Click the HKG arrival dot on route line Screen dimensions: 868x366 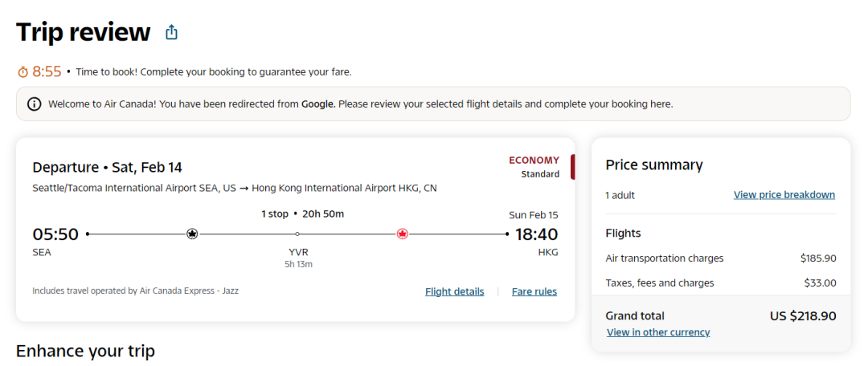point(507,234)
